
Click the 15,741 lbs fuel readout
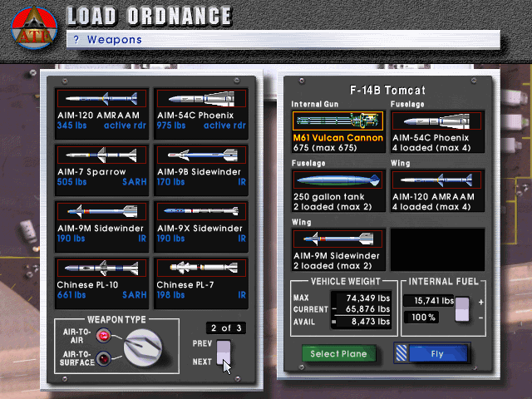click(x=429, y=301)
